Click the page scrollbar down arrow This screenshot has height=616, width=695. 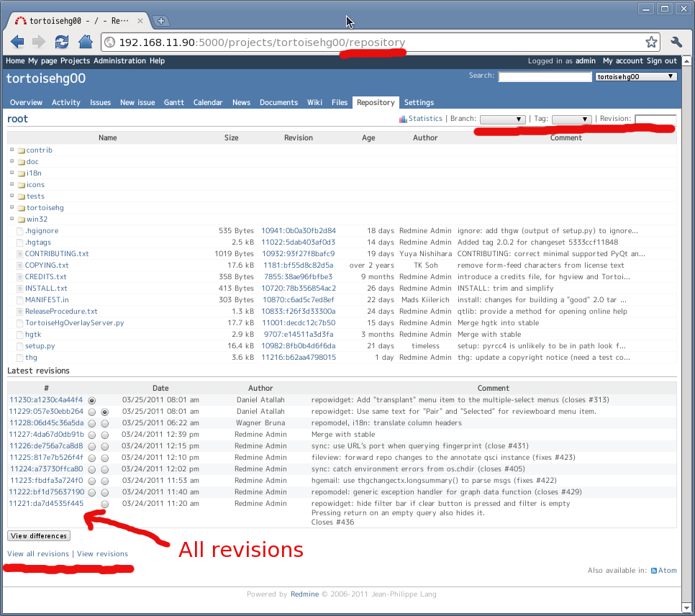pos(686,607)
